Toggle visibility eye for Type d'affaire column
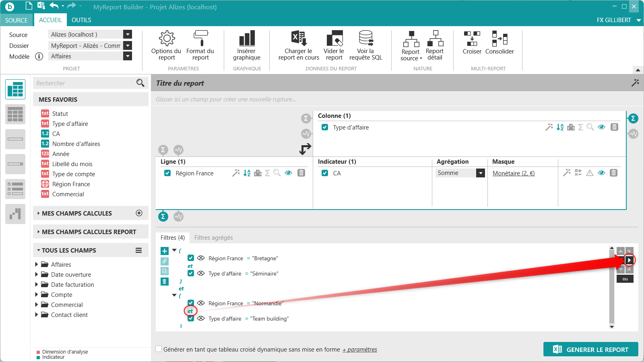644x362 pixels. click(601, 127)
